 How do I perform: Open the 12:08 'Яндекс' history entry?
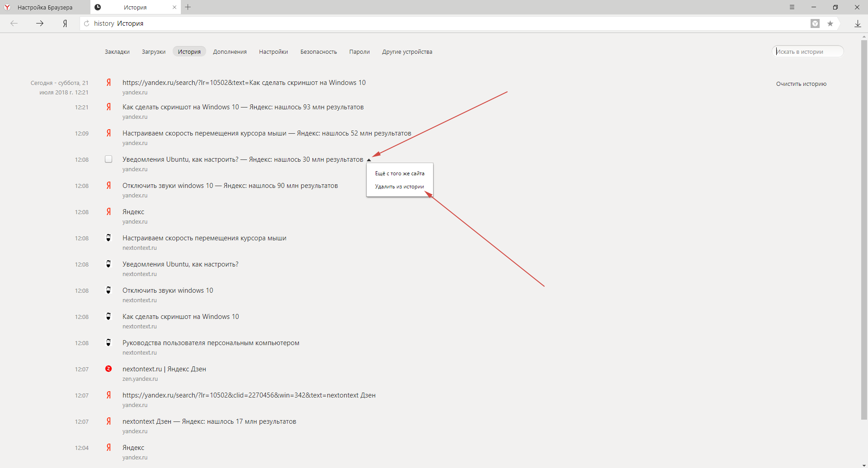(133, 212)
